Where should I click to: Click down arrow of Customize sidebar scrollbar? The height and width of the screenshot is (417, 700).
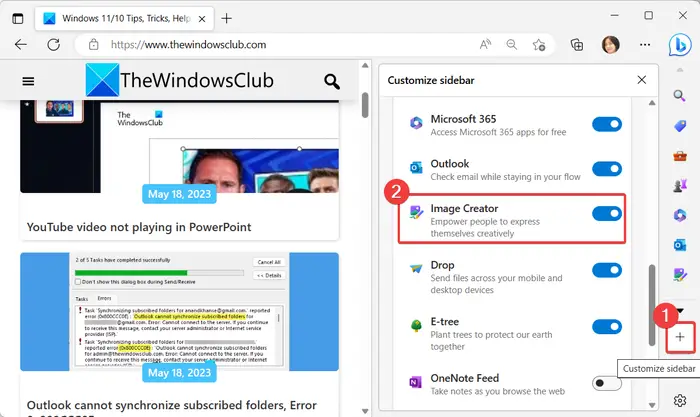click(652, 405)
